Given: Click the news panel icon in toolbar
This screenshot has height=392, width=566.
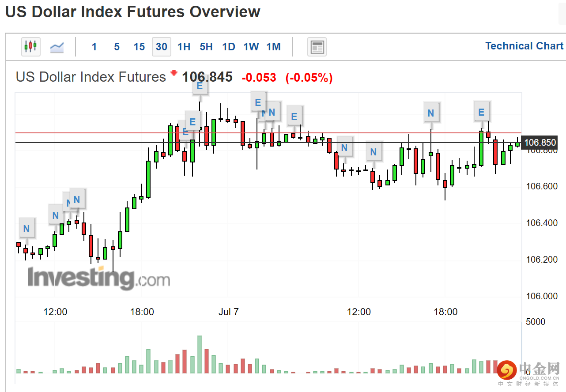Looking at the screenshot, I should [317, 47].
